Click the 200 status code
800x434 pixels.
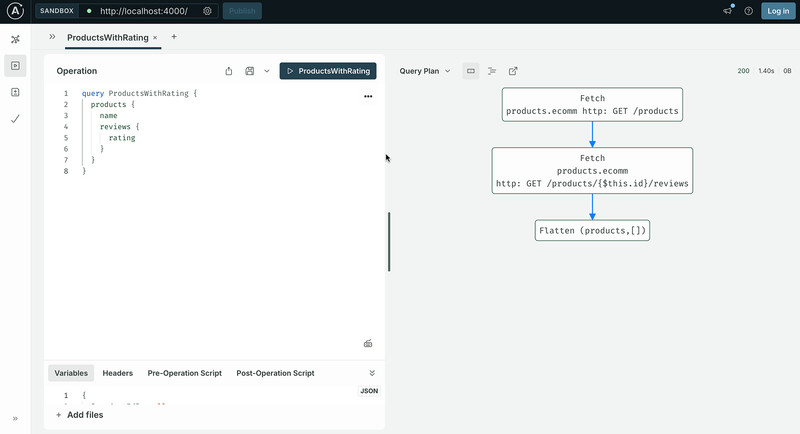(x=743, y=71)
